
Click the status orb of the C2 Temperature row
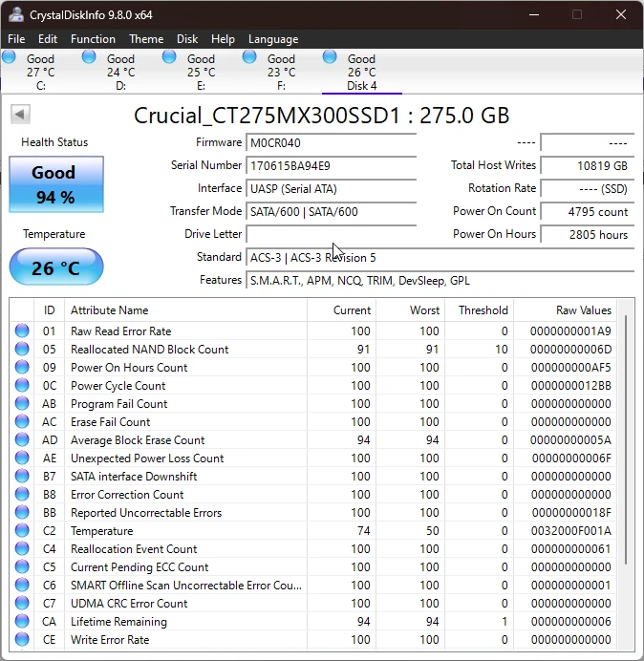[x=22, y=530]
